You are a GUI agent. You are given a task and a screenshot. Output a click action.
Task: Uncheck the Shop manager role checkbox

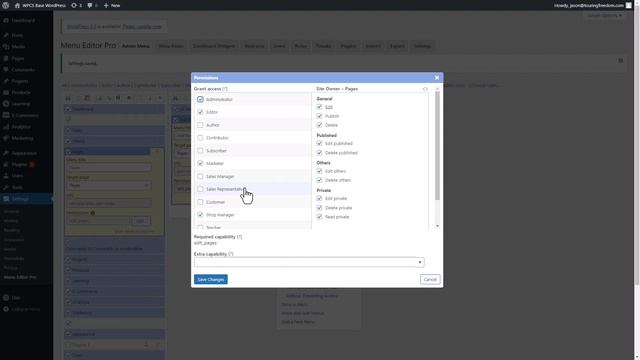[200, 215]
